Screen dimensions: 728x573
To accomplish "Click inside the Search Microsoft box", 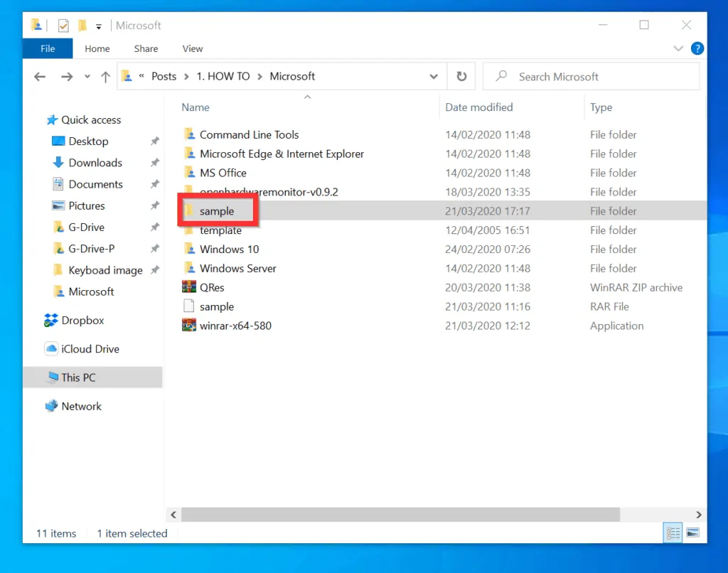I will (590, 76).
